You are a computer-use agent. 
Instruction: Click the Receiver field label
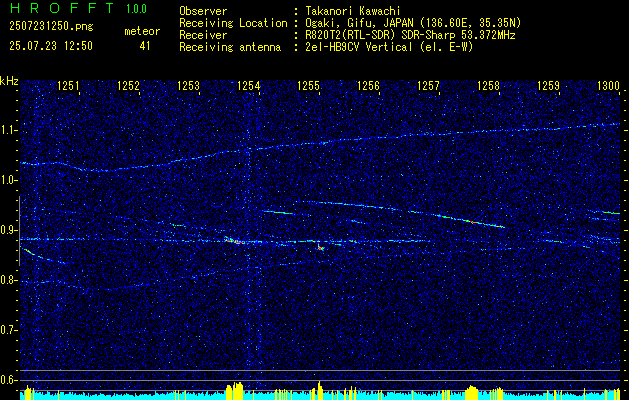(x=203, y=35)
